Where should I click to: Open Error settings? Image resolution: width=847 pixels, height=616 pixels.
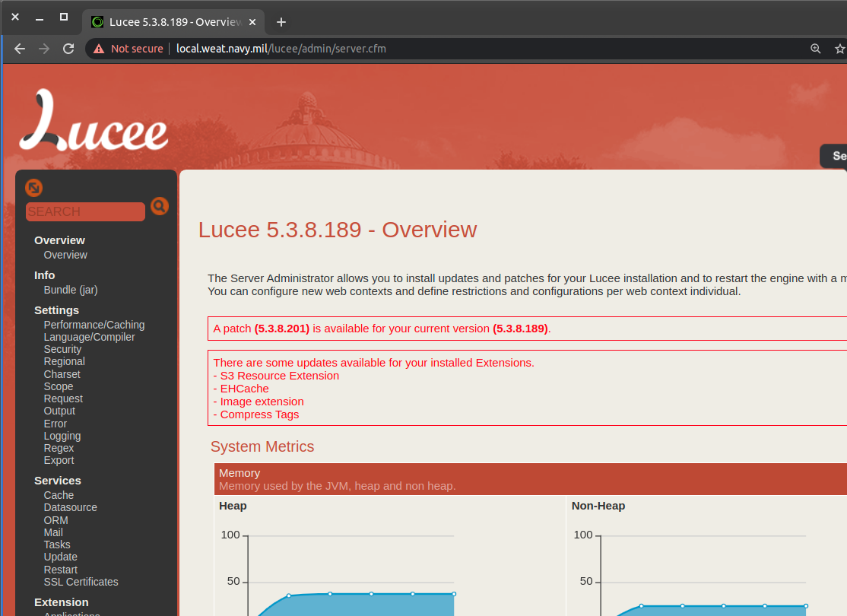(x=55, y=424)
